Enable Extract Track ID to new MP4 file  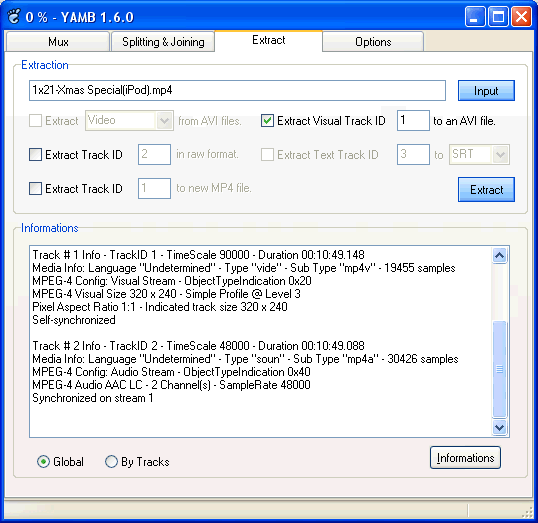tap(36, 189)
